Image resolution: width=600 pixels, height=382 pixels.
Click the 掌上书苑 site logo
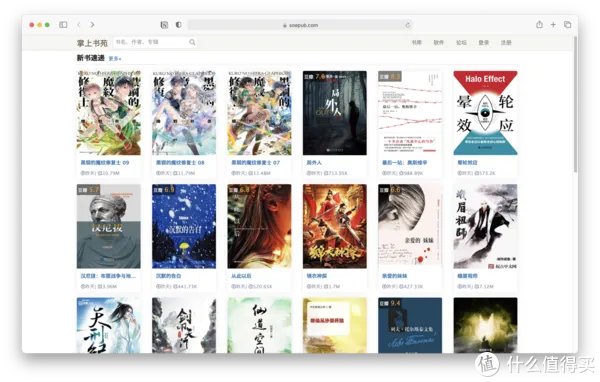click(92, 43)
